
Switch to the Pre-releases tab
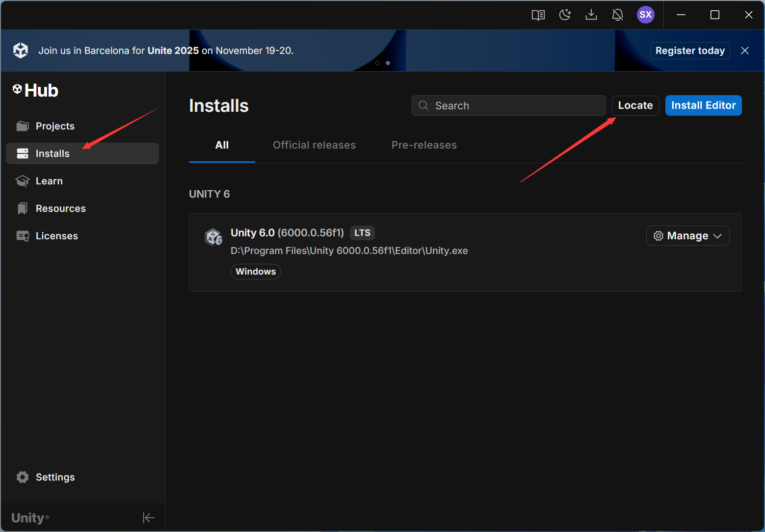(424, 145)
